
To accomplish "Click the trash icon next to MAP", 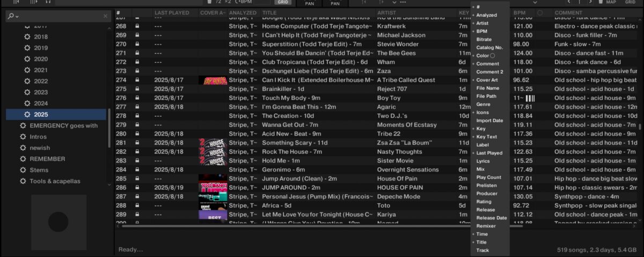I will [601, 2].
